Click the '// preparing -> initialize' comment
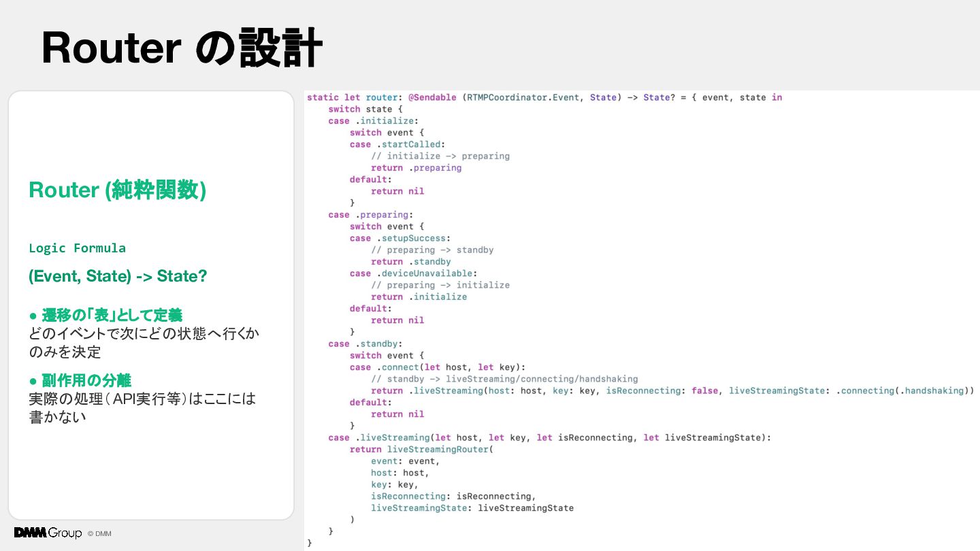 coord(440,285)
